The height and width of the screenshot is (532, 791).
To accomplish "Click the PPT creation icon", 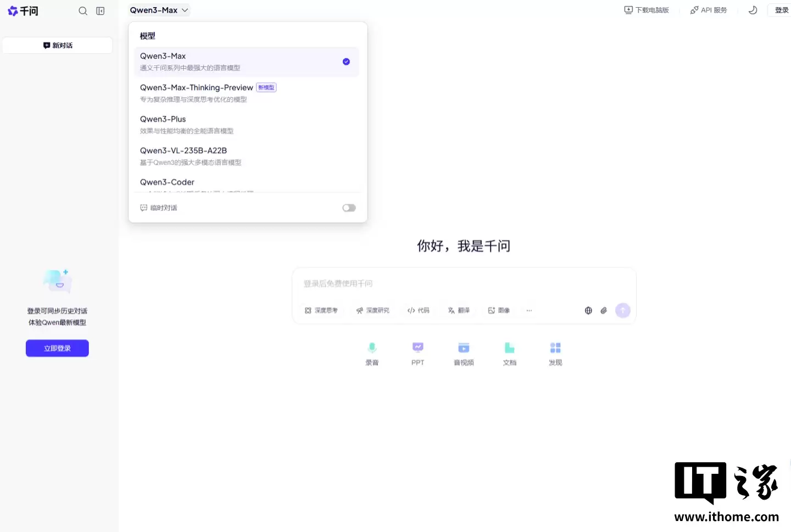I will pyautogui.click(x=417, y=353).
